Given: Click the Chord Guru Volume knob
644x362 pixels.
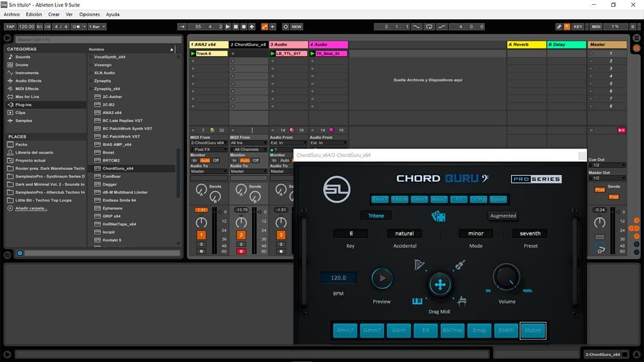Looking at the screenshot, I should tap(506, 277).
